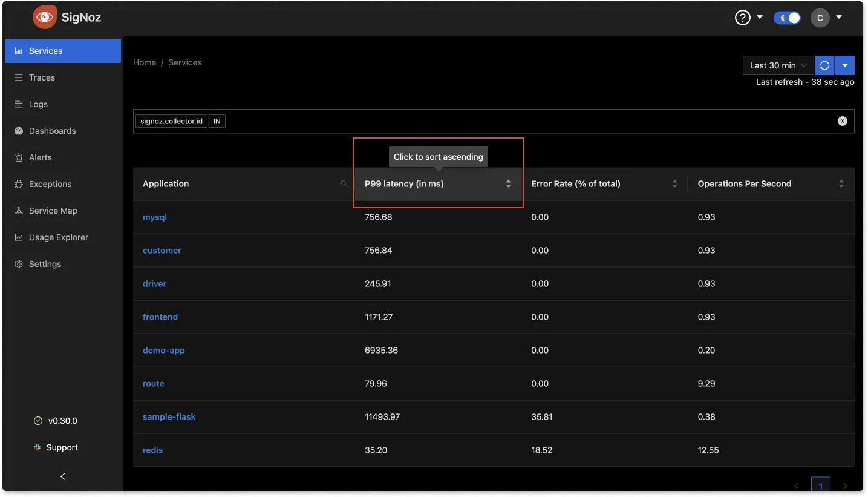Click the 12.55 operations value

(708, 450)
